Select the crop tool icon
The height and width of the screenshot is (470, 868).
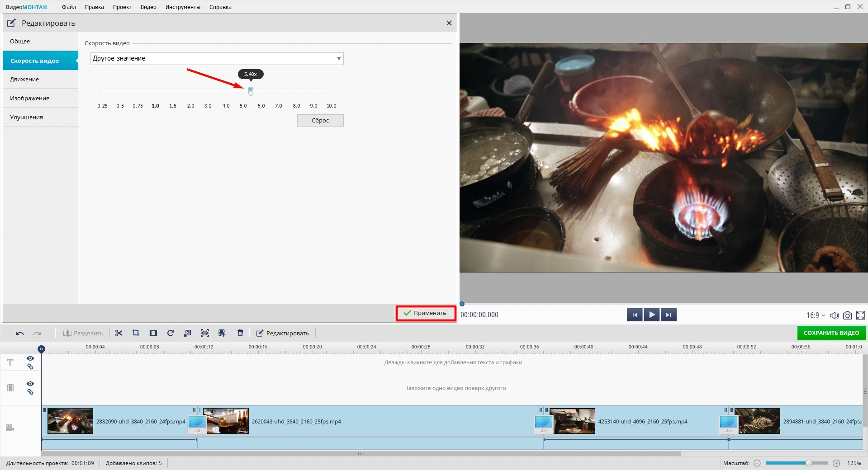[136, 333]
